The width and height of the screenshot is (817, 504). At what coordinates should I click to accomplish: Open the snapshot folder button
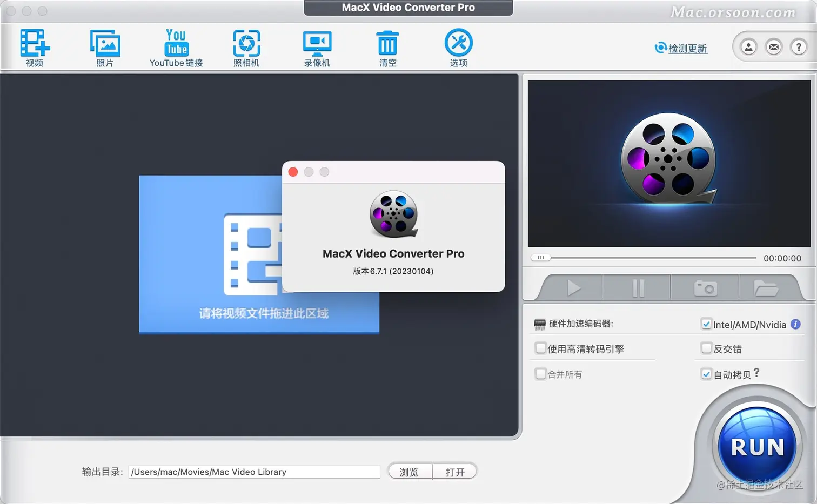pyautogui.click(x=766, y=288)
